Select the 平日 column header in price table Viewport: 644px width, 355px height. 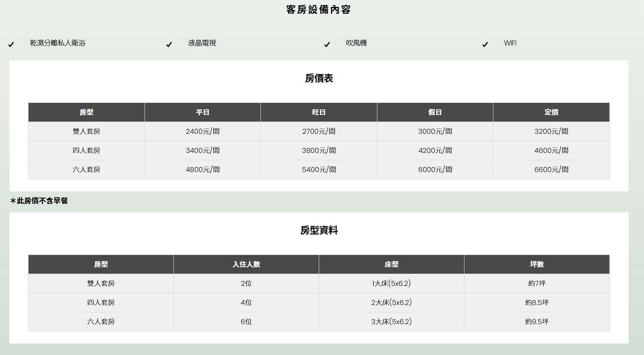[203, 112]
